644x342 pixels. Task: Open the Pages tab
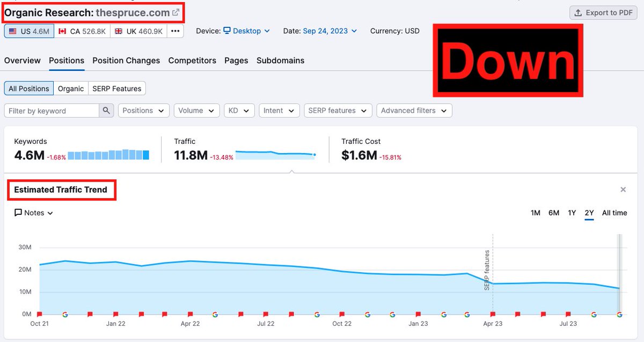coord(236,61)
